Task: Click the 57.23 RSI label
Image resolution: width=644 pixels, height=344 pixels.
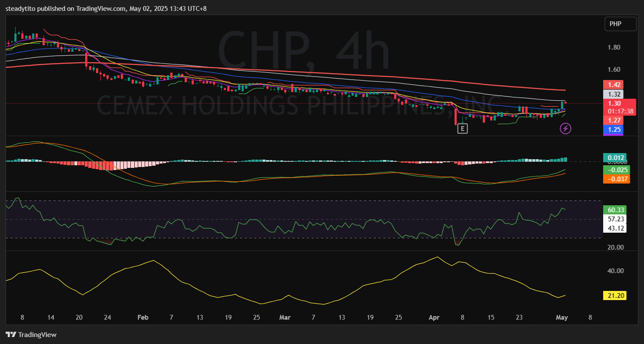Action: pyautogui.click(x=614, y=219)
